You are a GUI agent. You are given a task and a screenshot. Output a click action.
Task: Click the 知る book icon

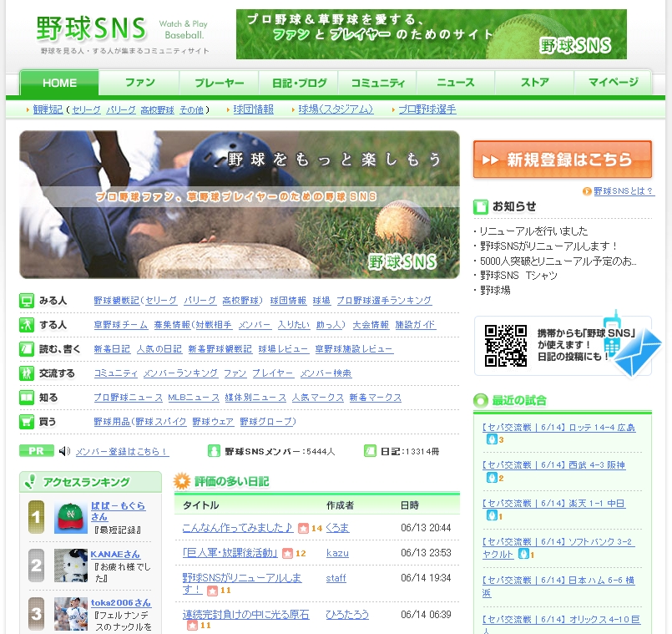tap(26, 398)
